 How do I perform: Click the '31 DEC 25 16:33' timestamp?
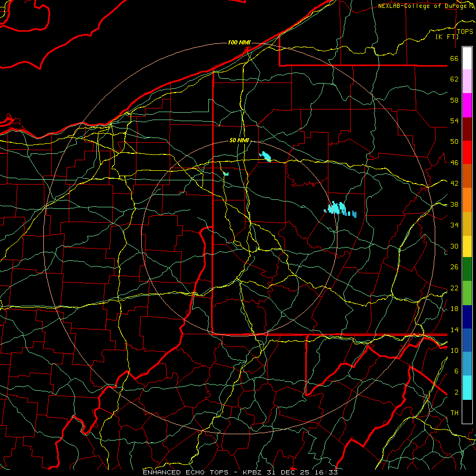(302, 472)
